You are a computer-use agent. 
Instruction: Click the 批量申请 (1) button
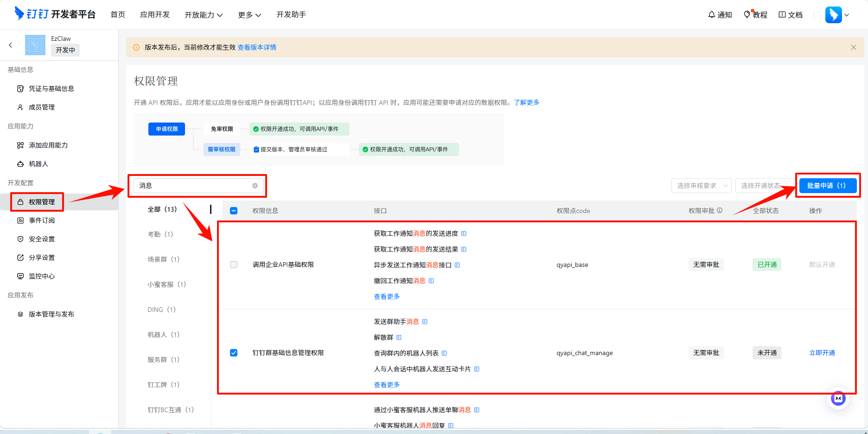tap(827, 186)
